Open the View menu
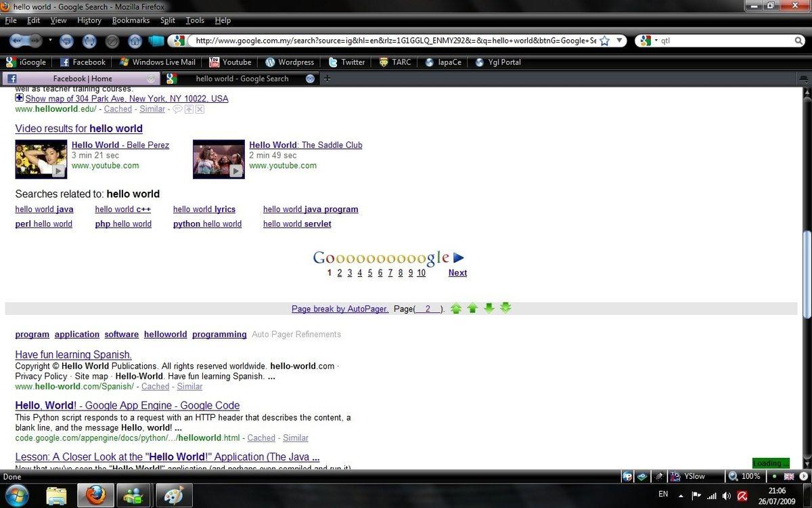This screenshot has height=508, width=812. [x=59, y=20]
